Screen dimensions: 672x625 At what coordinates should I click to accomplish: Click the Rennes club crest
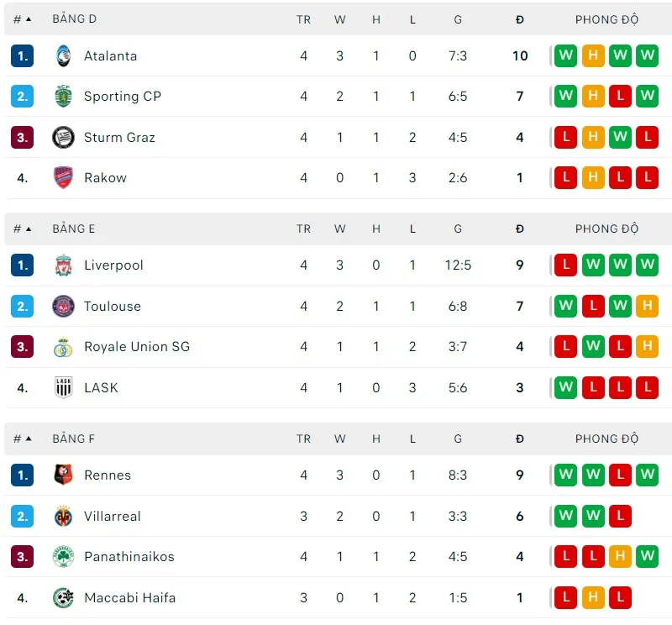coord(63,475)
